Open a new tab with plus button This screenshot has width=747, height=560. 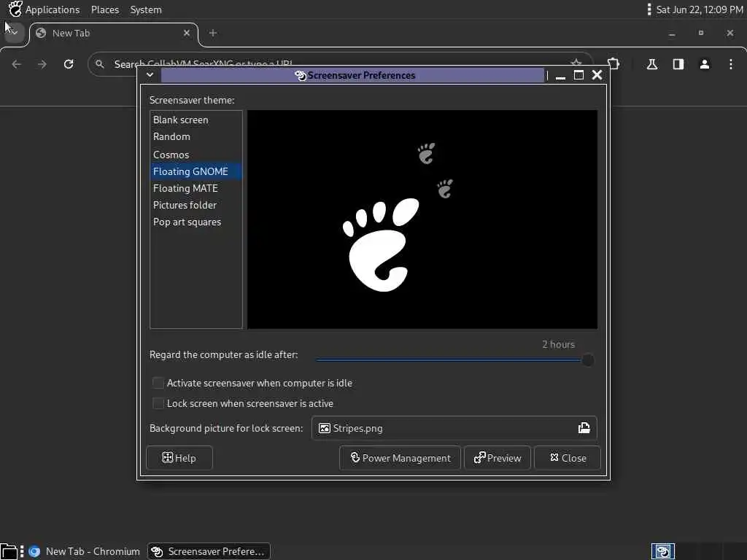(x=213, y=33)
